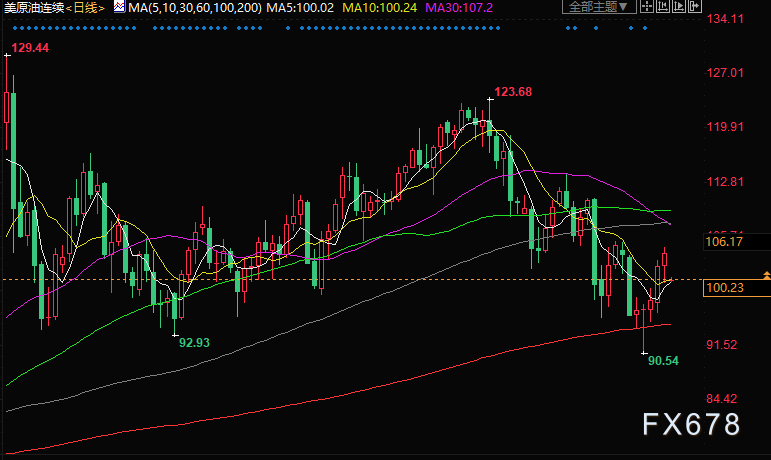This screenshot has width=771, height=460.
Task: Click the left arrow beside 日线
Action: (68, 8)
